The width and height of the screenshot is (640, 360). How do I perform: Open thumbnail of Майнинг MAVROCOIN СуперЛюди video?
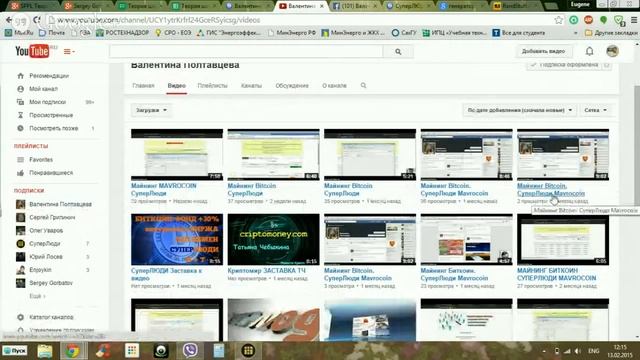pyautogui.click(x=177, y=155)
